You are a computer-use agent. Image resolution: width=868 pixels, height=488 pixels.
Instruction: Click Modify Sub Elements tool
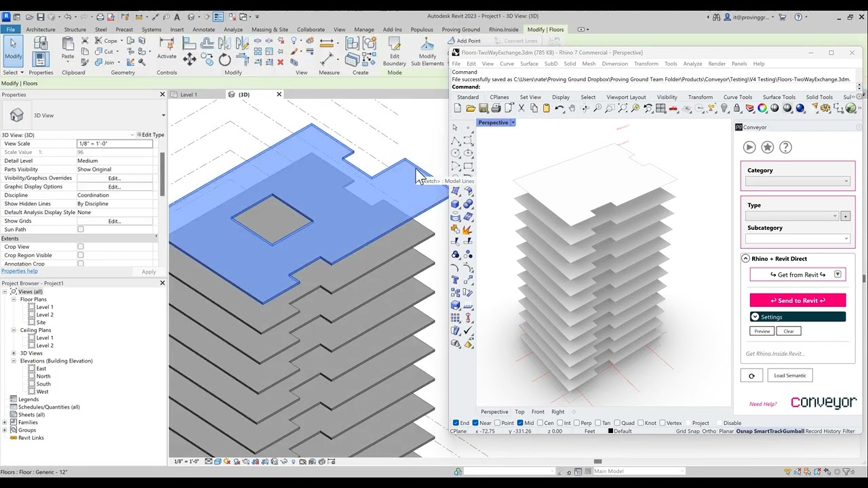click(427, 52)
